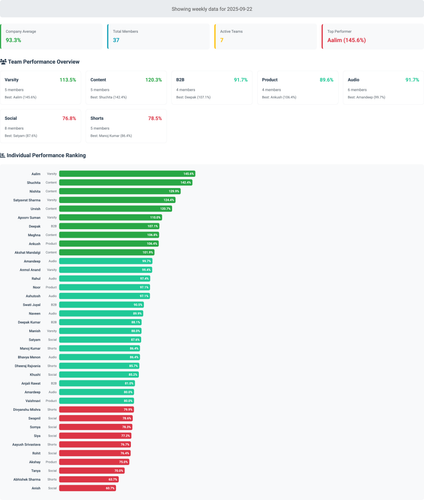Click the Ashutosh name label
Viewport: 424px width, 500px height.
tap(33, 296)
